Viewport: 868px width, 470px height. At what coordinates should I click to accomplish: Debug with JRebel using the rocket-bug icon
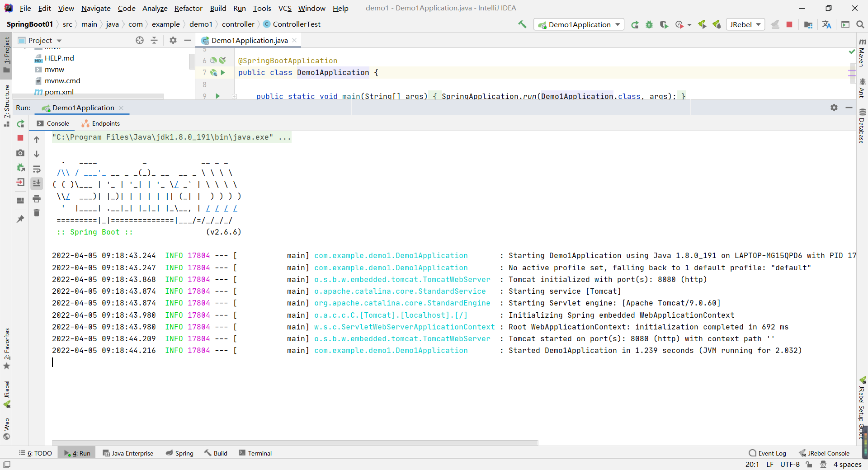pos(717,24)
